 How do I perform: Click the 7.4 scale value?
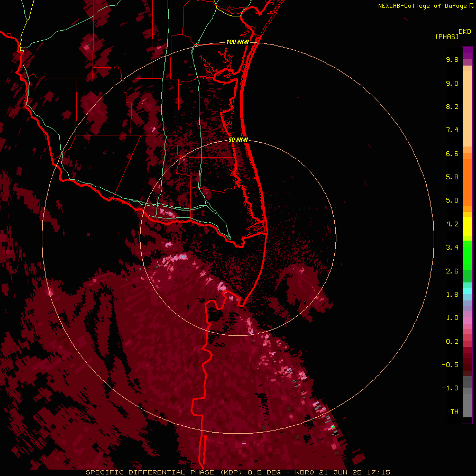(x=452, y=130)
